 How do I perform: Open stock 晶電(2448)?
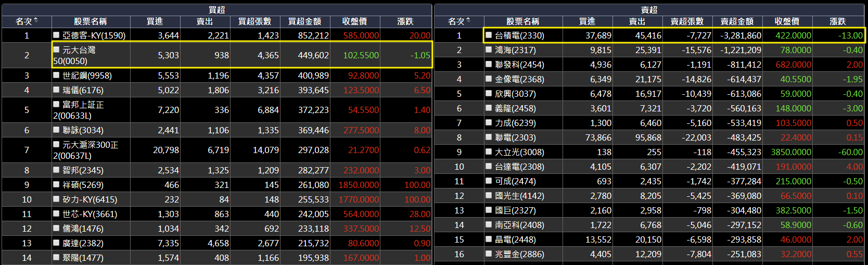tap(516, 239)
